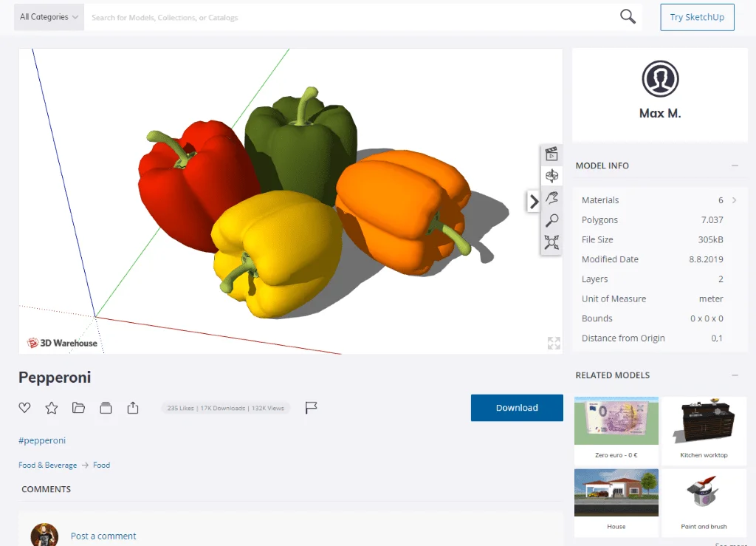Collapse the viewer toolbar with chevron
The height and width of the screenshot is (546, 756).
point(533,201)
